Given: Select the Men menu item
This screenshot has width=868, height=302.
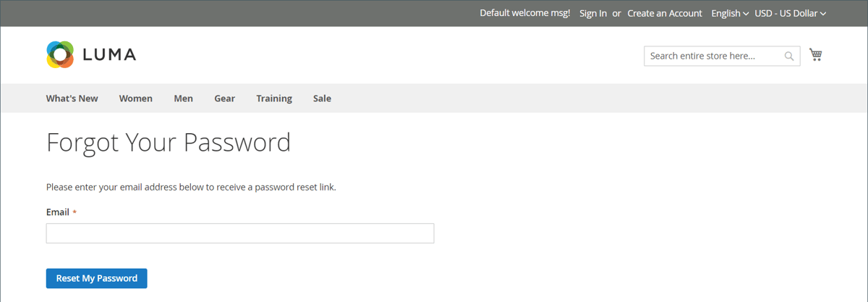Looking at the screenshot, I should [x=184, y=98].
